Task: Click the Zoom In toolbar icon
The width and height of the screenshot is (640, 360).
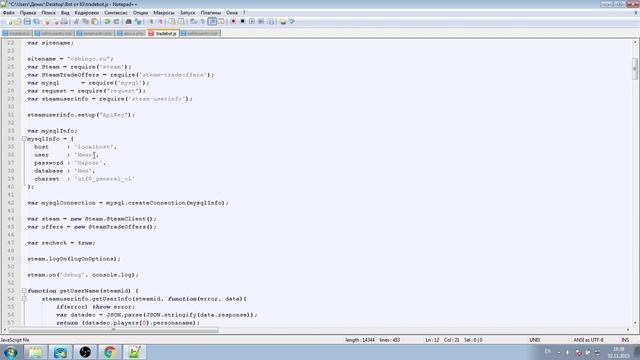Action: (151, 21)
